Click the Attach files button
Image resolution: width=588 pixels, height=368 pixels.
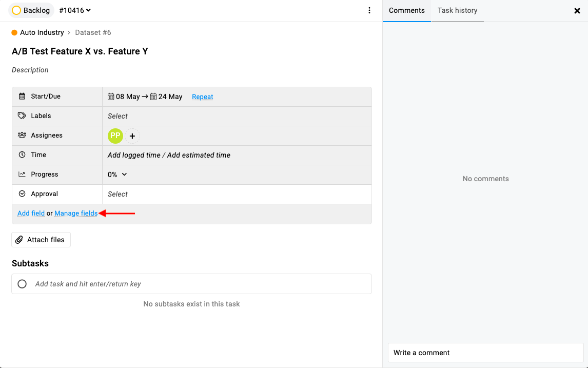coord(41,240)
